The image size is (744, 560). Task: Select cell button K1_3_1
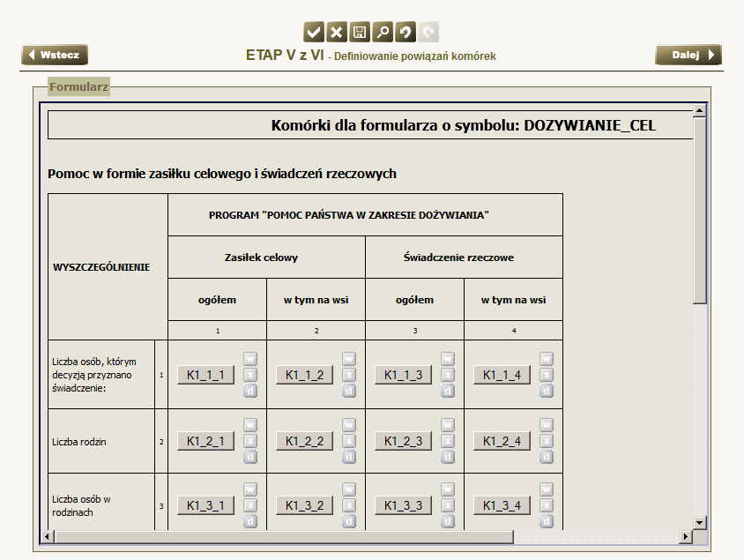point(205,505)
